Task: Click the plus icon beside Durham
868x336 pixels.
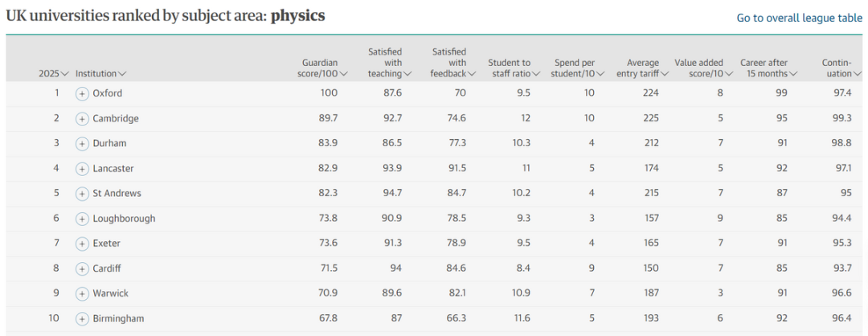Action: (81, 144)
